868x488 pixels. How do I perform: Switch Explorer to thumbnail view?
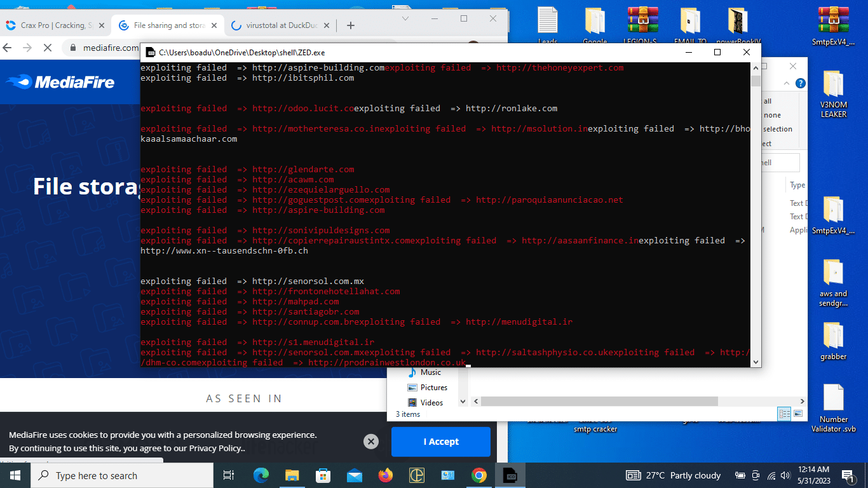798,414
